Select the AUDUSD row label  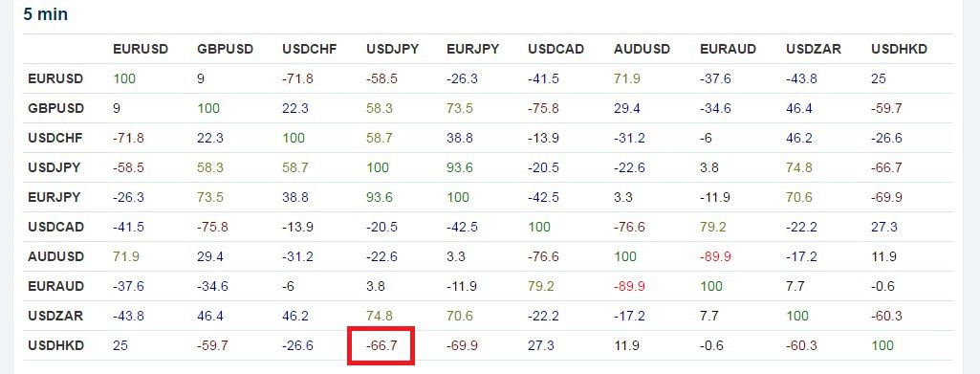click(55, 256)
